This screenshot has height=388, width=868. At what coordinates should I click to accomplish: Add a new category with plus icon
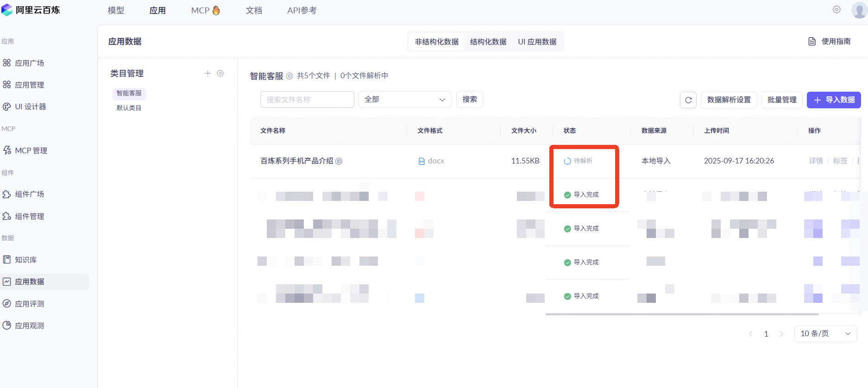coord(208,73)
